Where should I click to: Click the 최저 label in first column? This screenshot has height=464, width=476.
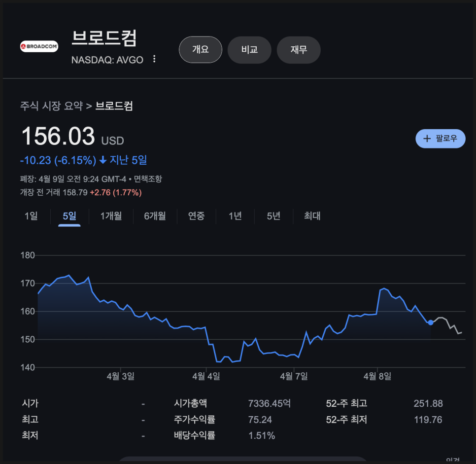(30, 435)
